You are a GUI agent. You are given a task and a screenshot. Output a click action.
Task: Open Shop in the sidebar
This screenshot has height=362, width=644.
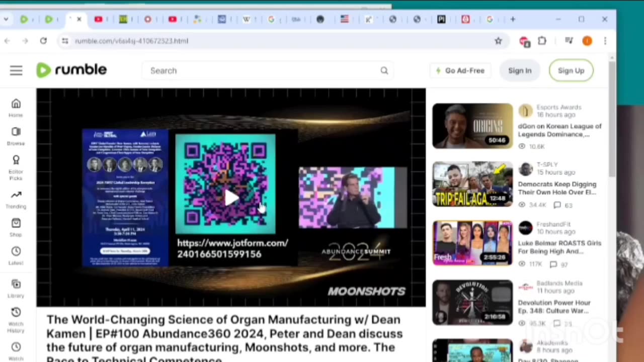tap(16, 227)
